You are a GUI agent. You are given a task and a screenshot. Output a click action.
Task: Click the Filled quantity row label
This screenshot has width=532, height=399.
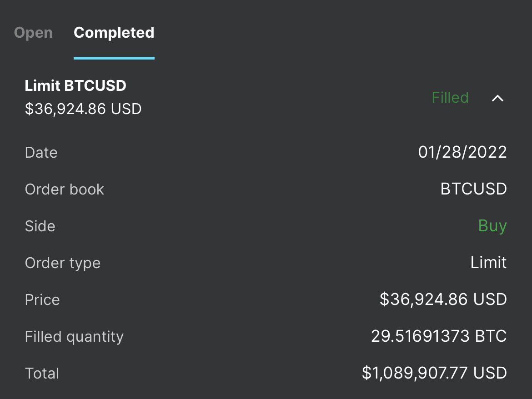pyautogui.click(x=74, y=337)
